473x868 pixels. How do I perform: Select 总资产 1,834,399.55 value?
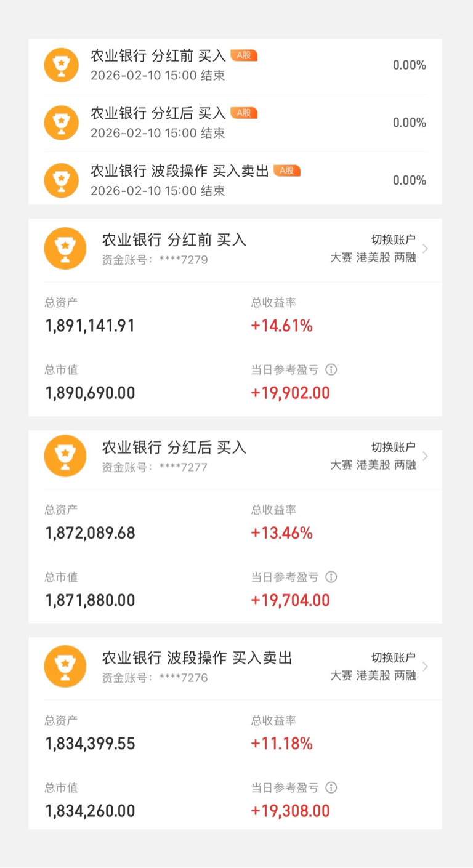[x=91, y=744]
